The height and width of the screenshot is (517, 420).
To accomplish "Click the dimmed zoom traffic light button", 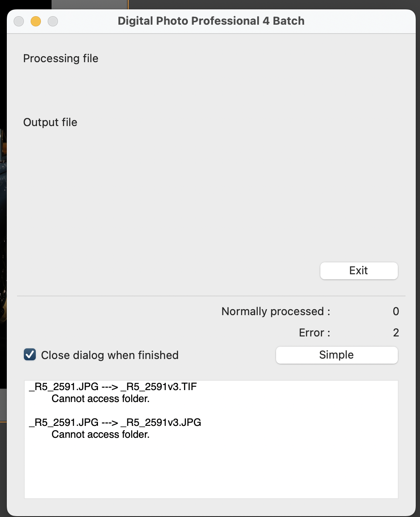I will coord(52,21).
